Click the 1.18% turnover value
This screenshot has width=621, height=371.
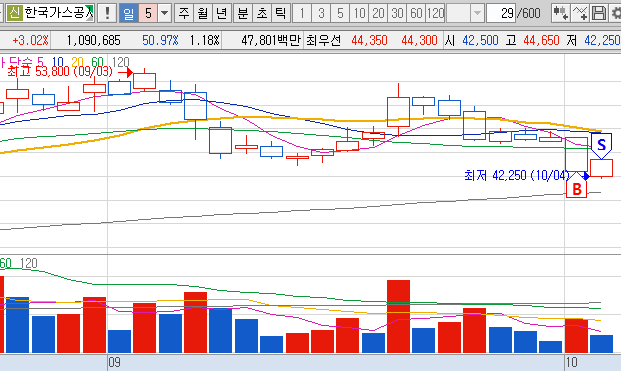click(204, 40)
